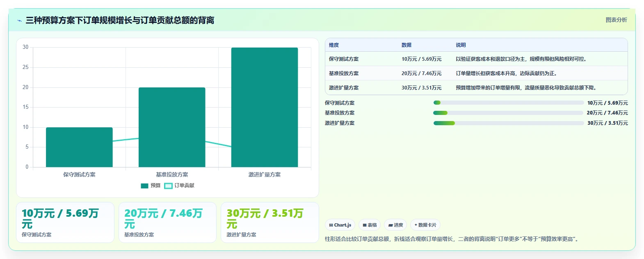Image resolution: width=644 pixels, height=259 pixels.
Task: Click progress value 10万元 / 5.69万元
Action: 607,103
